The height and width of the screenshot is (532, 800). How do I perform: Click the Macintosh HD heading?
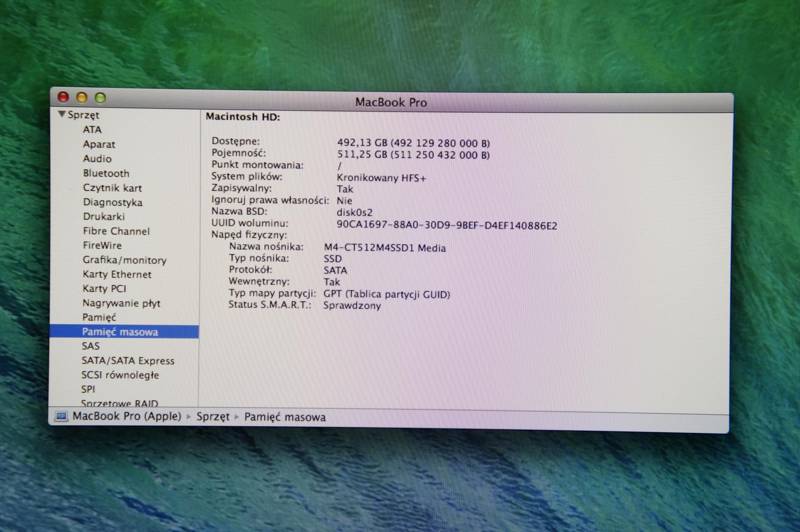pos(243,117)
